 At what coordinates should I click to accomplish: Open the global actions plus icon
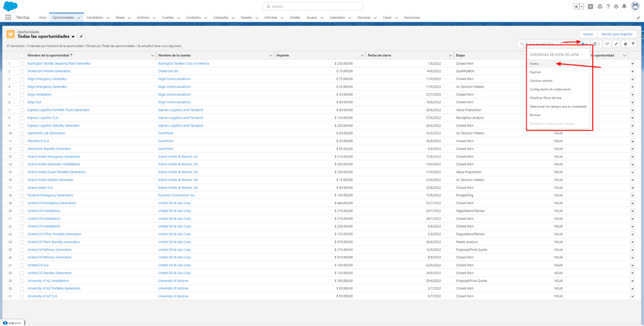pyautogui.click(x=590, y=6)
